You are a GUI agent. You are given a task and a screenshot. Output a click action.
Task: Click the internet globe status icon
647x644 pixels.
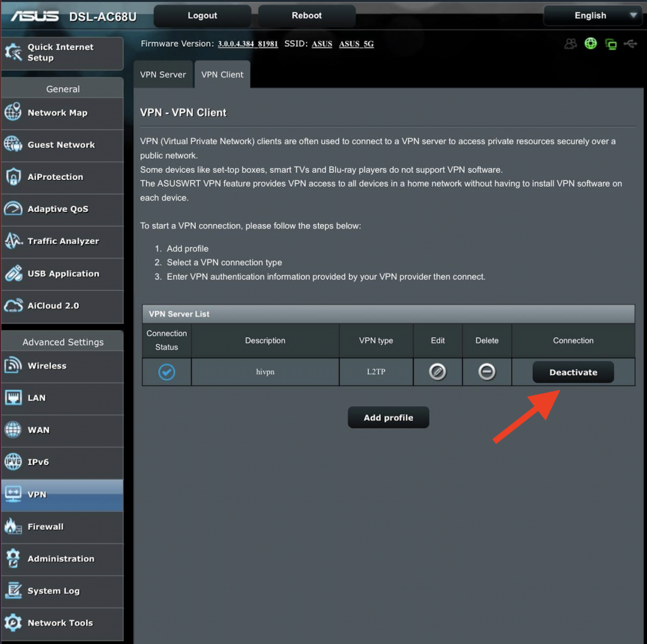pos(591,44)
